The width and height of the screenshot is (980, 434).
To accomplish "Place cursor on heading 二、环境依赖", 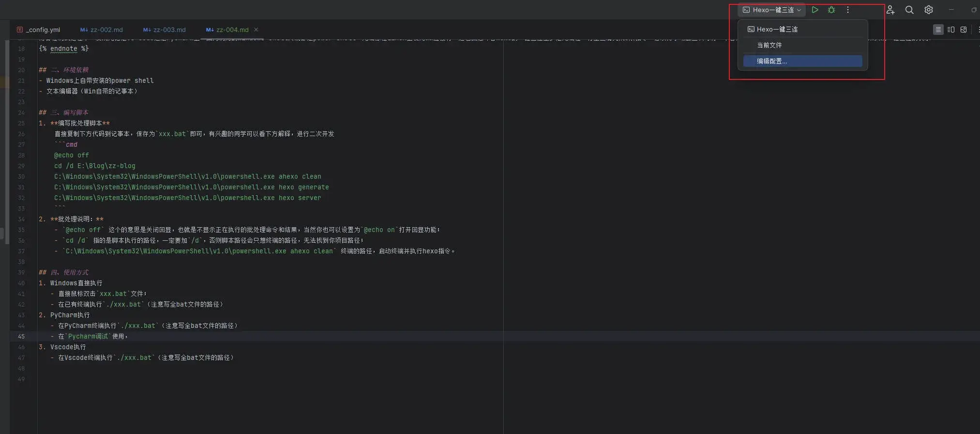I will (x=64, y=70).
